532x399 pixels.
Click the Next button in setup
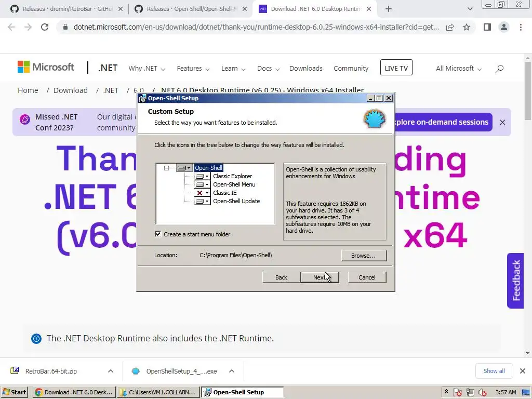320,277
